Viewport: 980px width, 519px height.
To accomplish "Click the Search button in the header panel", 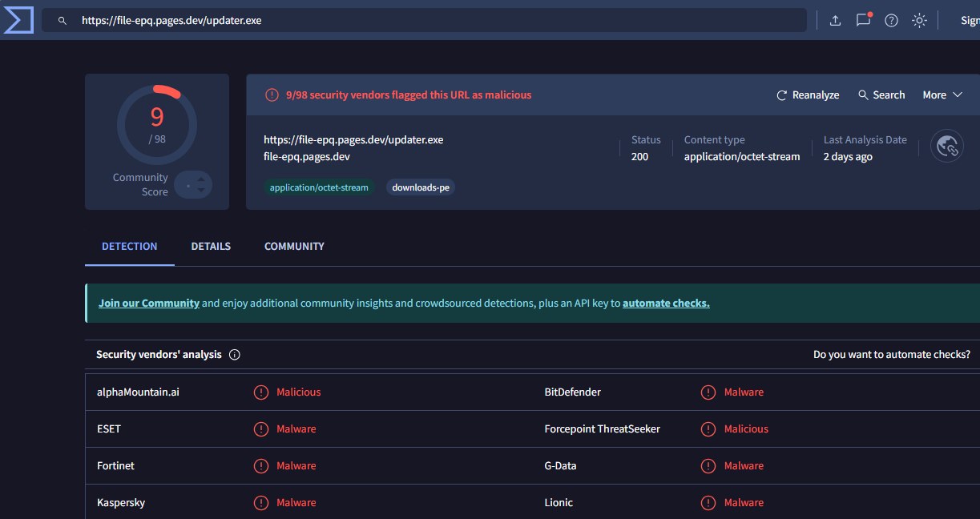I will [x=881, y=95].
